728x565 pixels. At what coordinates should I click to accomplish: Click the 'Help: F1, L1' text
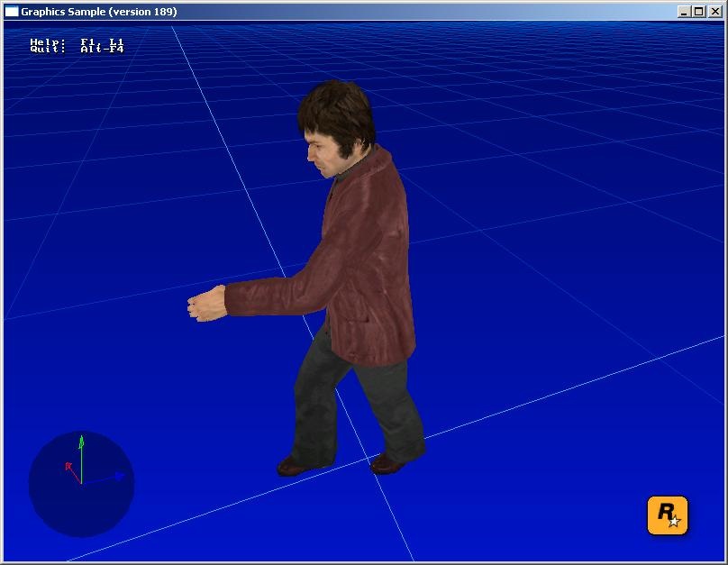point(77,41)
